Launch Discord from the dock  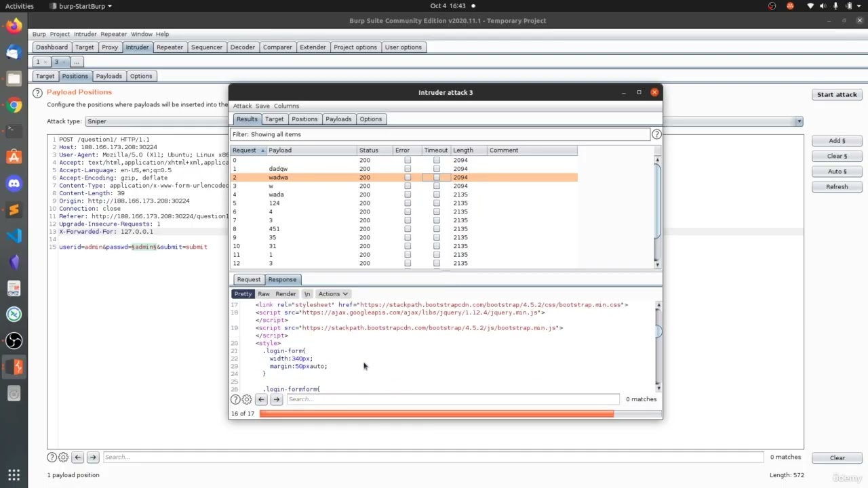pos(14,184)
